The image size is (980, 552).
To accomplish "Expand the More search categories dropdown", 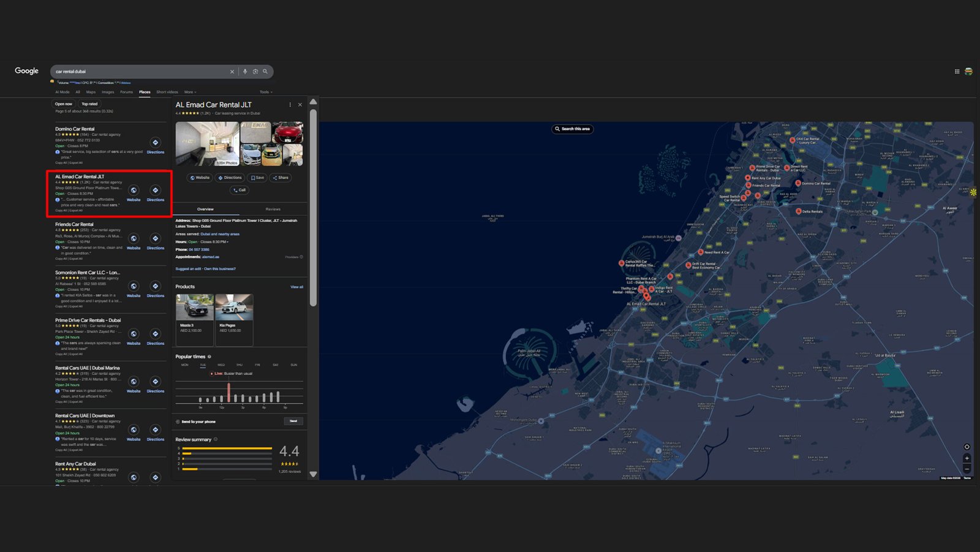I will click(x=190, y=92).
